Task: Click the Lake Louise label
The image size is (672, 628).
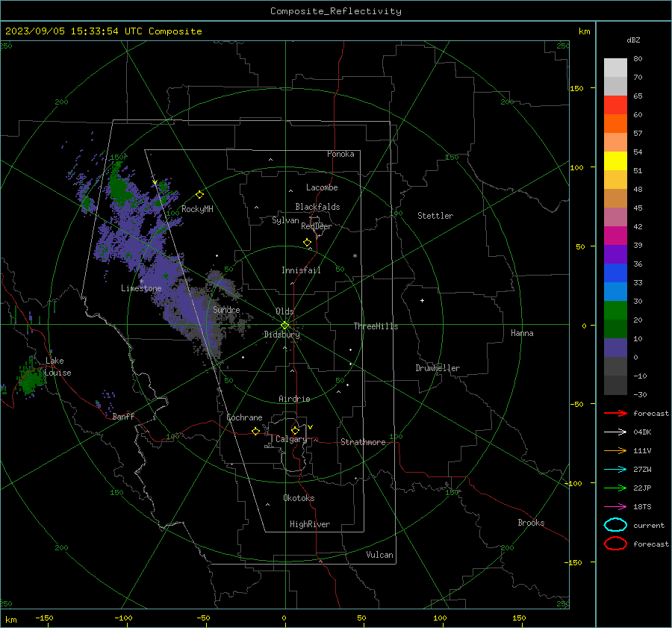Action: [x=57, y=367]
